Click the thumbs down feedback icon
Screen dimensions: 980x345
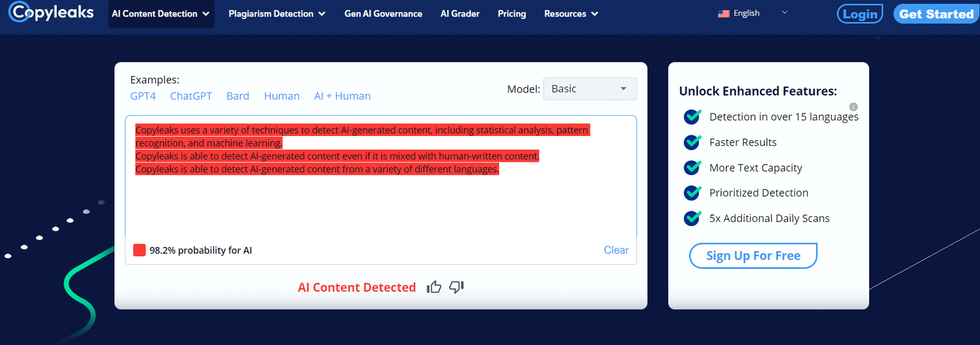point(456,287)
